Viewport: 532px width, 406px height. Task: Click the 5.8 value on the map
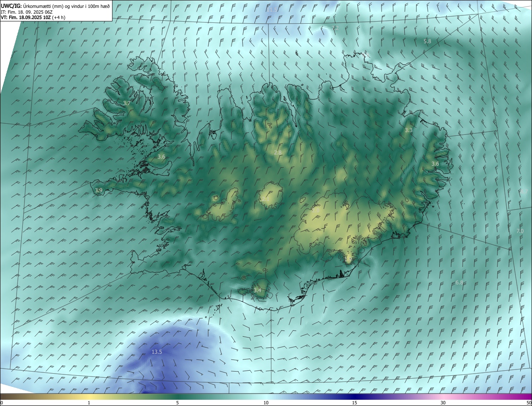pos(427,42)
